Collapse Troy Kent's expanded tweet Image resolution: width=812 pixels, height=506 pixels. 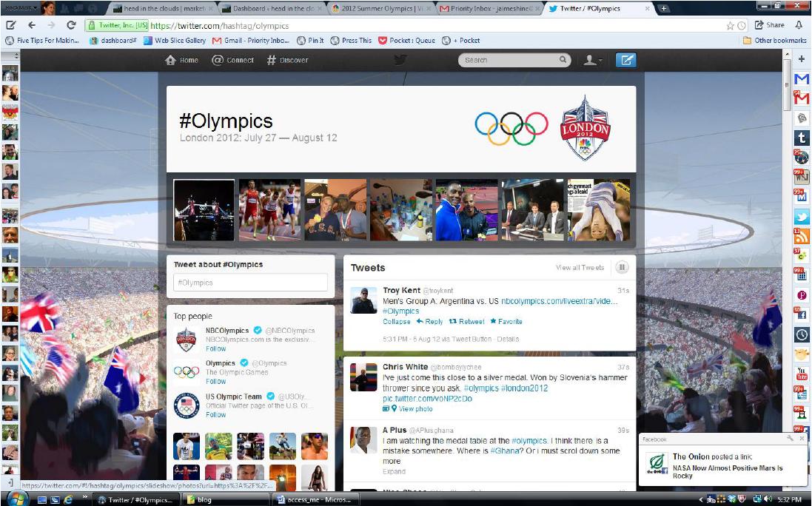397,322
